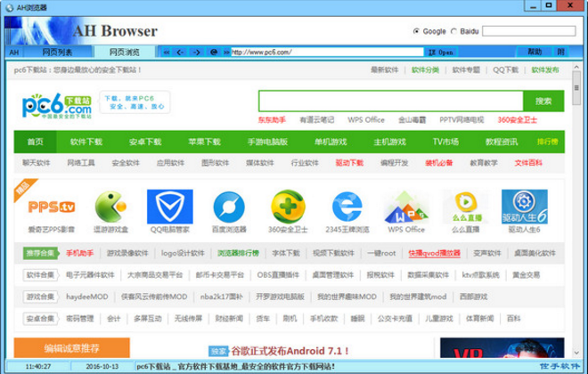The image size is (588, 374).
Task: Click the 360安全卫士 icon
Action: (x=288, y=207)
